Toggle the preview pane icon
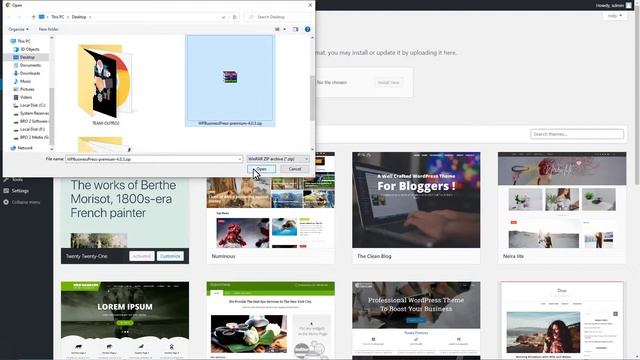 296,29
